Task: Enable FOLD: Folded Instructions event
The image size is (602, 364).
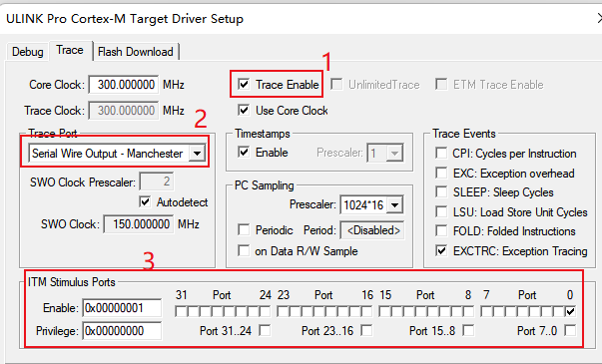Action: click(441, 231)
